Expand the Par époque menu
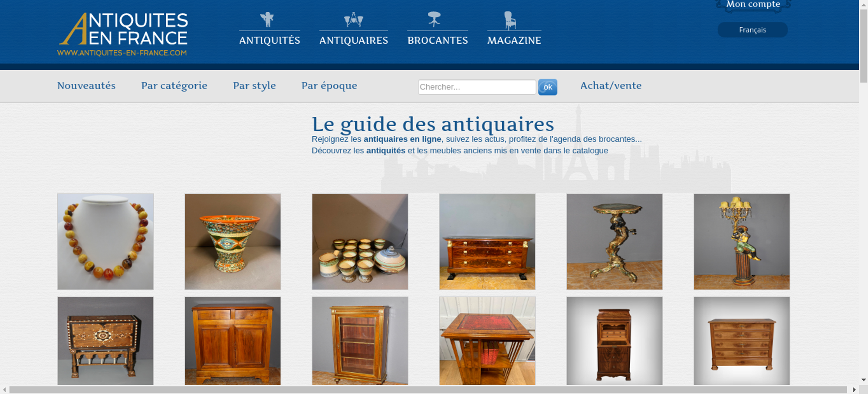The image size is (868, 394). pos(329,85)
